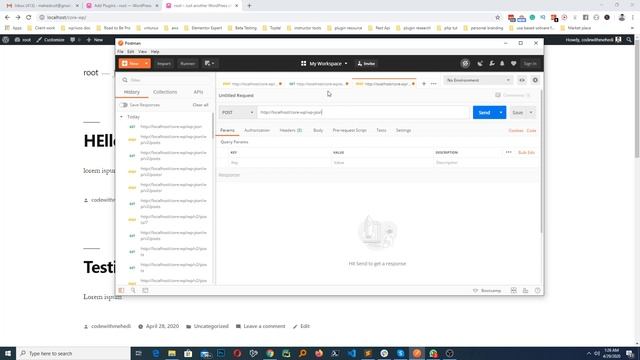This screenshot has height=360, width=640.
Task: Open WordPress logo menu in admin bar
Action: click(6, 40)
